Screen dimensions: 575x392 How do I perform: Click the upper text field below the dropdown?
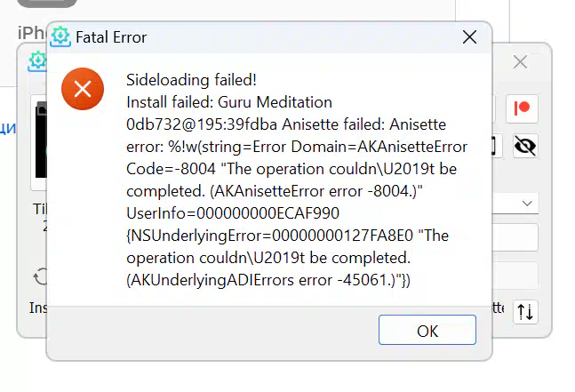[x=515, y=237]
